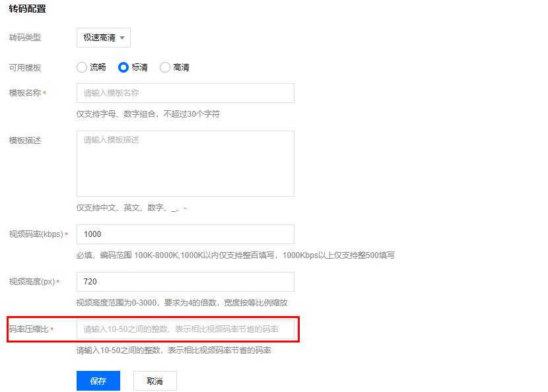Click the hint about 编码范围 100K-8000K
This screenshot has width=548, height=392.
[236, 255]
